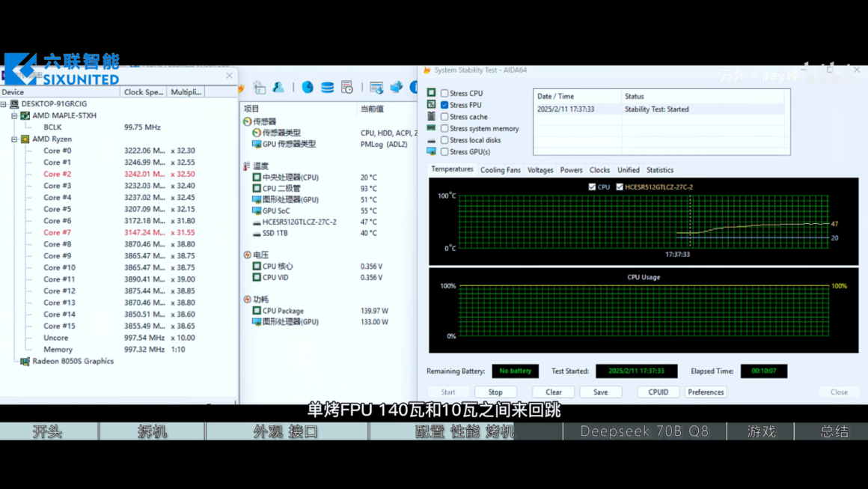Screen dimensions: 868x489
Task: Click the user silhouette icon in AIDA64 toolbar
Action: [278, 87]
